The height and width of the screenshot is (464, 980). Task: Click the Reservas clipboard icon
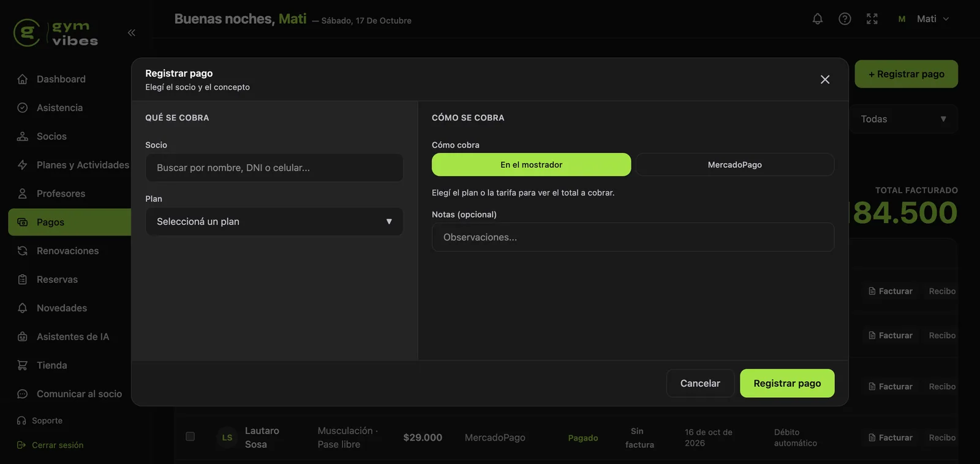coord(23,280)
